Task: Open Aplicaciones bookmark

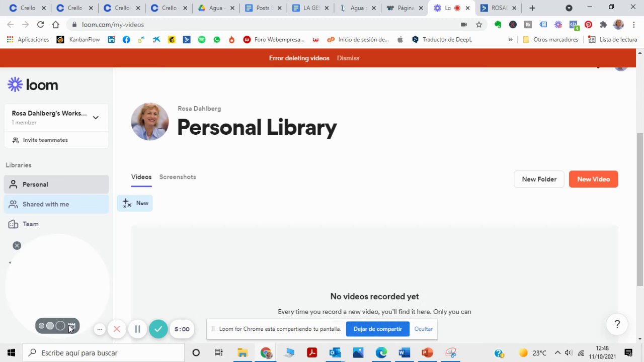Action: point(28,40)
